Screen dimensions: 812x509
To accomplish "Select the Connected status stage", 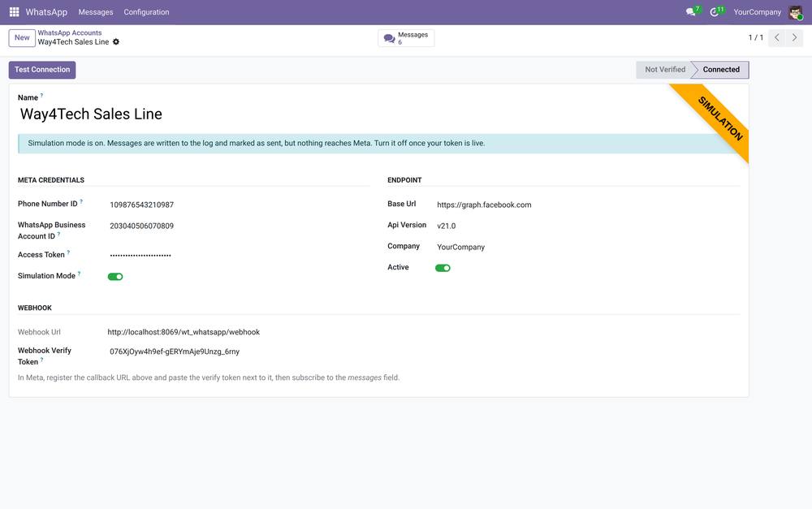I will (x=721, y=69).
